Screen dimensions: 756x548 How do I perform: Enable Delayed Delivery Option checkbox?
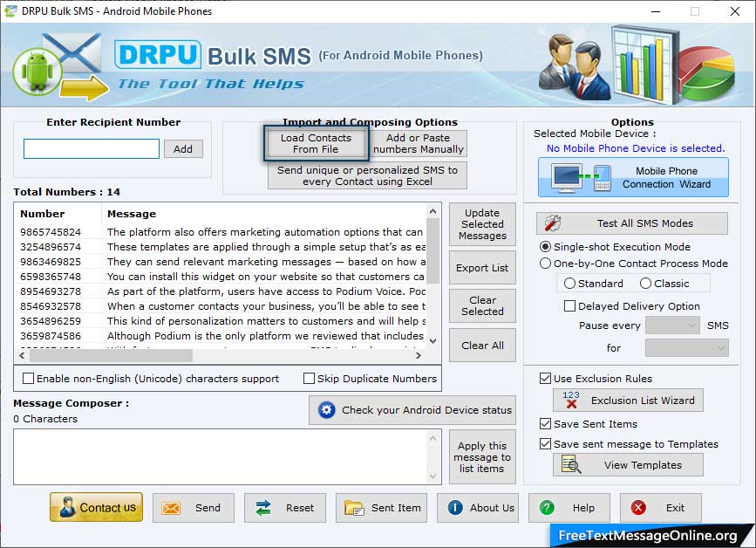(569, 306)
